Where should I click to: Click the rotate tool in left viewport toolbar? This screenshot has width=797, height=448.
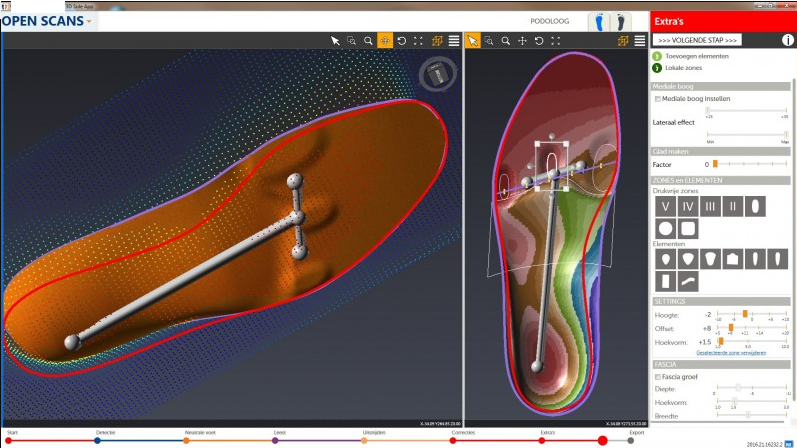(402, 41)
